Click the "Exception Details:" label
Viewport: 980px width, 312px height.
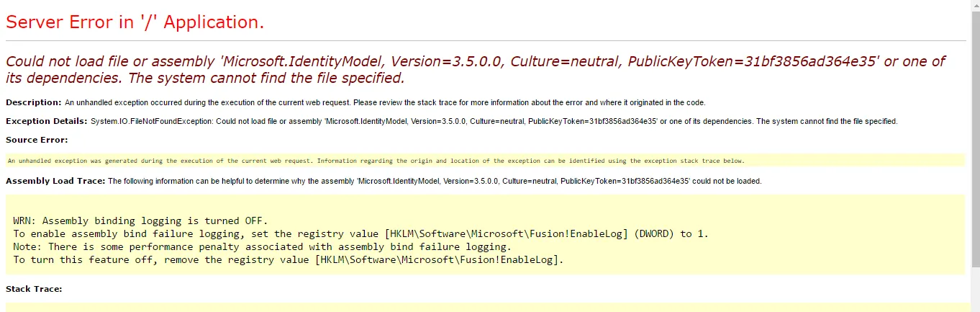tap(47, 121)
